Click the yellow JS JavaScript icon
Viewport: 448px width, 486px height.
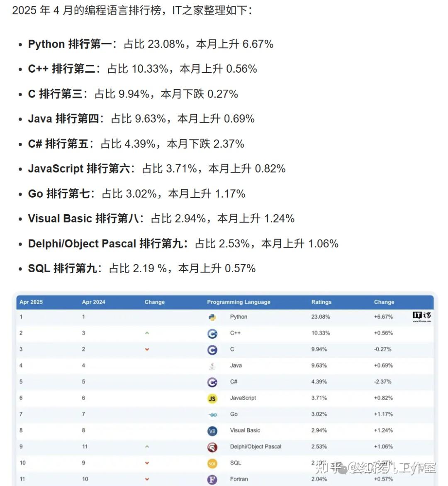212,398
